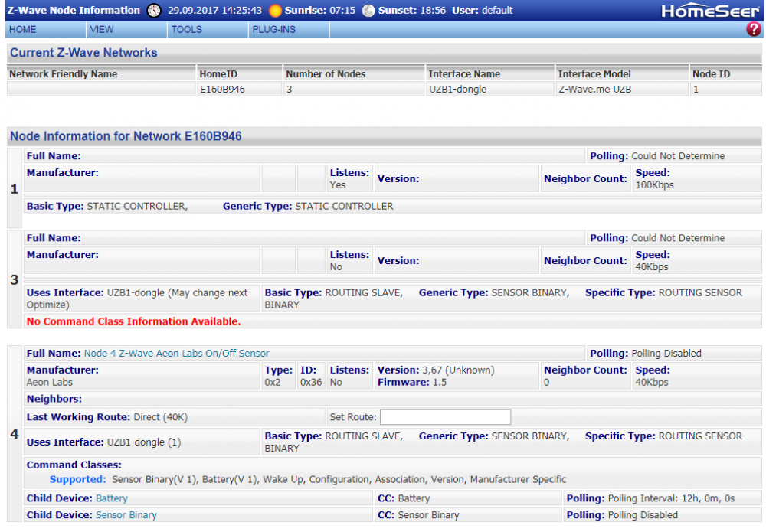The width and height of the screenshot is (766, 532).
Task: Click the clock icon in the header
Action: 155,11
